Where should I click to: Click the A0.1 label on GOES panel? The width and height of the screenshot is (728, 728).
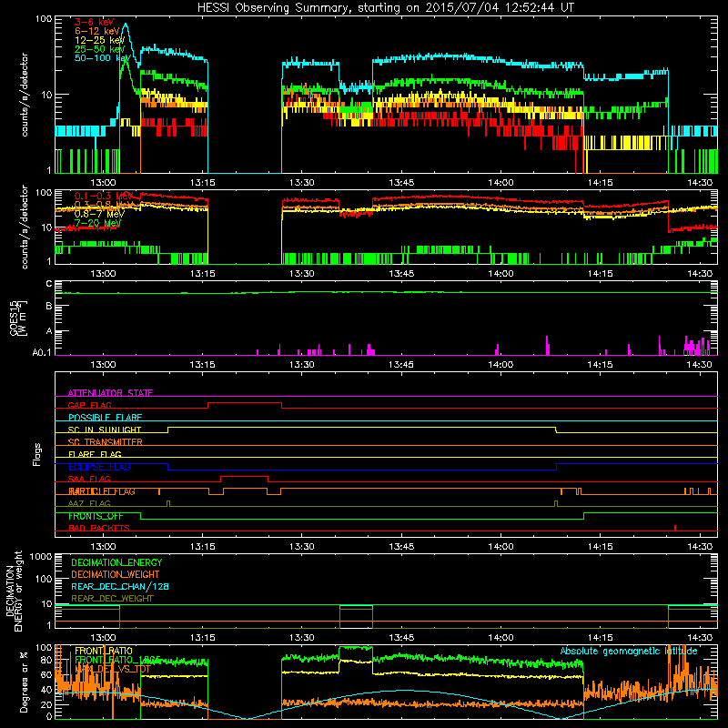(42, 352)
